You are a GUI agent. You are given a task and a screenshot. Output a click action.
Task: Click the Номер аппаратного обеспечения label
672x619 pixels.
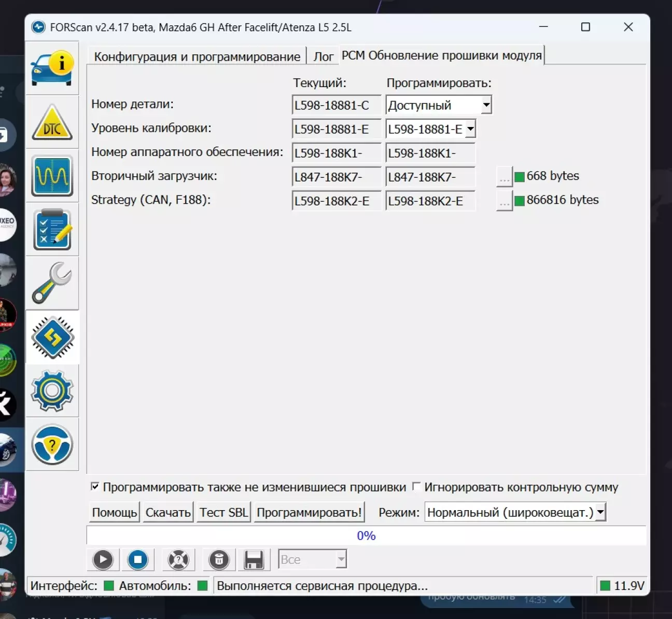pos(187,152)
